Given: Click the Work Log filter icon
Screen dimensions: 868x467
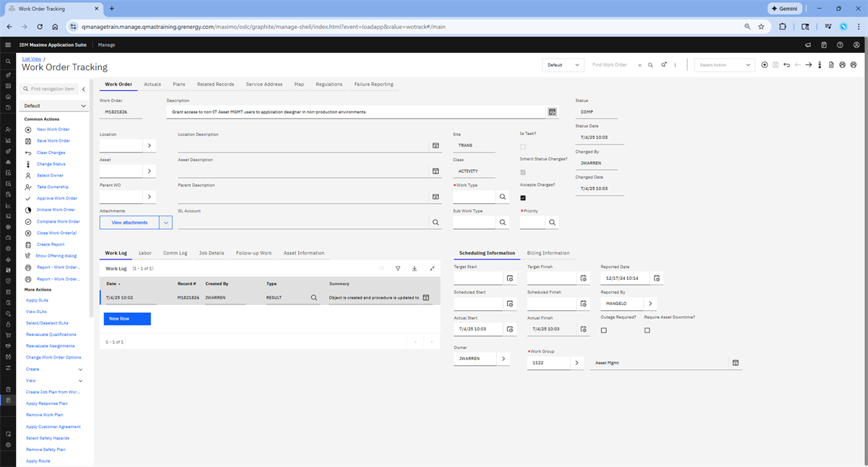Looking at the screenshot, I should [x=398, y=268].
